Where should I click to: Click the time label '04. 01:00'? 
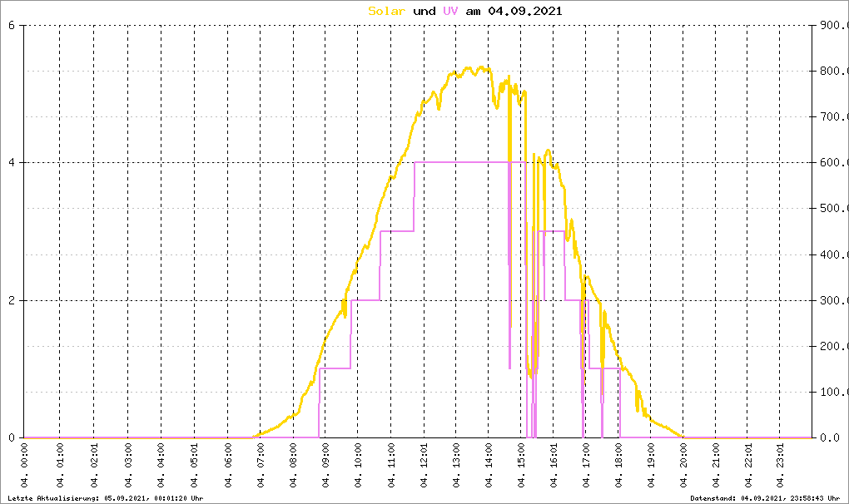pos(60,466)
